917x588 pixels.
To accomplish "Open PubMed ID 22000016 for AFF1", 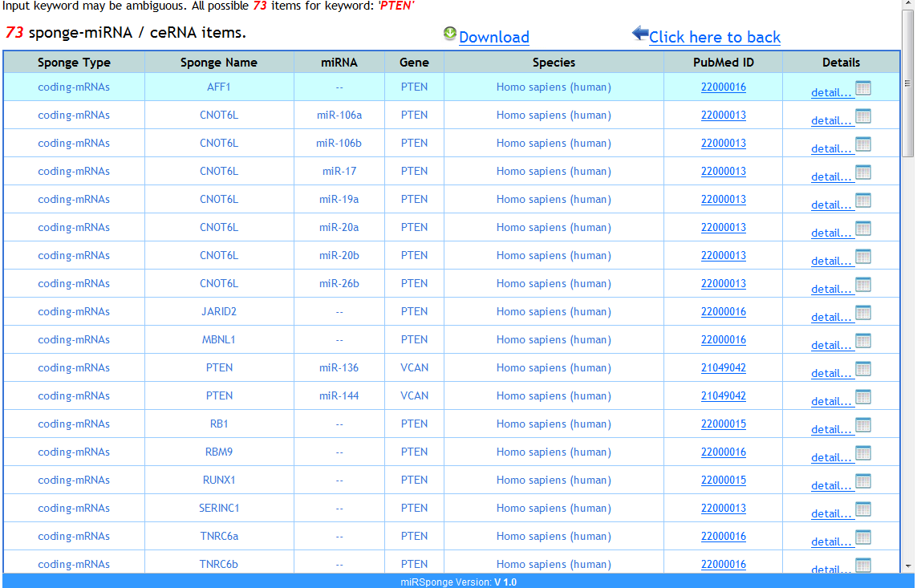I will 723,87.
